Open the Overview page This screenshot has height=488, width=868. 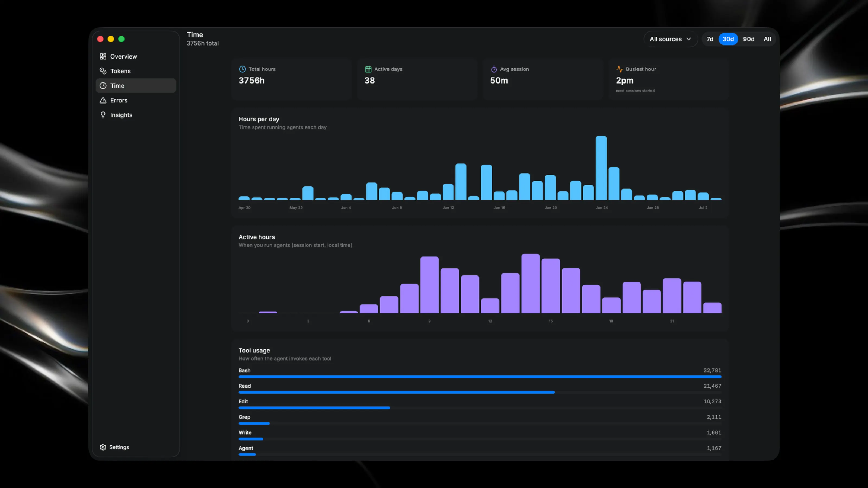136,56
